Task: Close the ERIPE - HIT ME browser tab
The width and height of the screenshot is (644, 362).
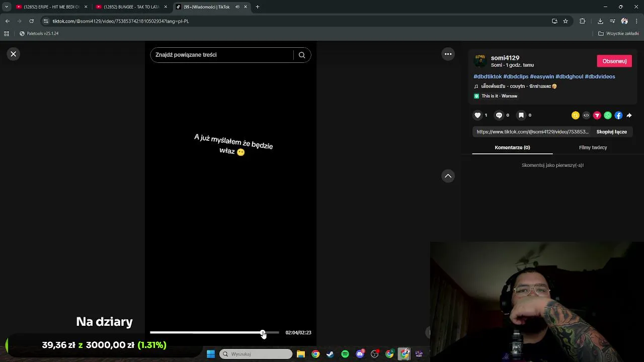Action: point(86,7)
